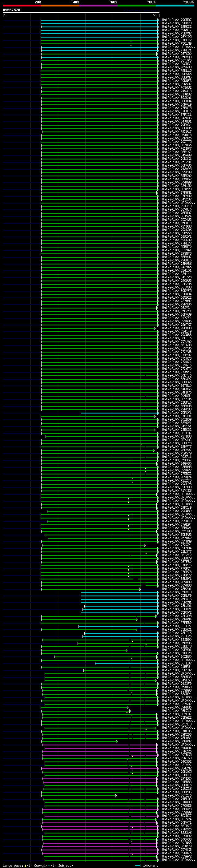This screenshot has width=197, height=868.
Task: Click the cyan alignment bar for UniRef100_Q9C5D7
Action: tap(100, 20)
